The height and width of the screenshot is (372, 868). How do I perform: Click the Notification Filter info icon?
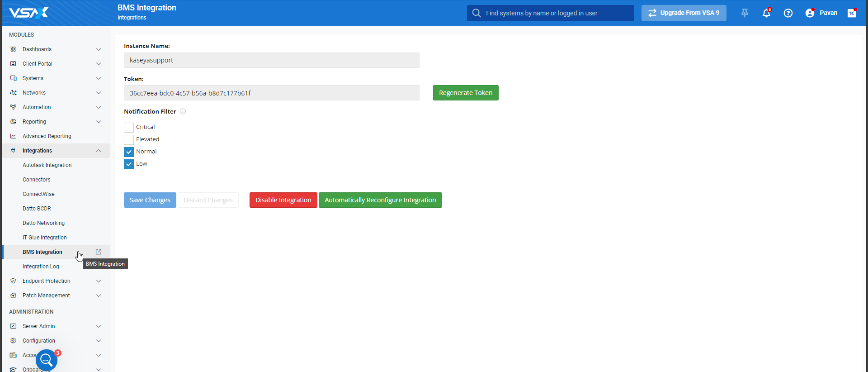(183, 112)
